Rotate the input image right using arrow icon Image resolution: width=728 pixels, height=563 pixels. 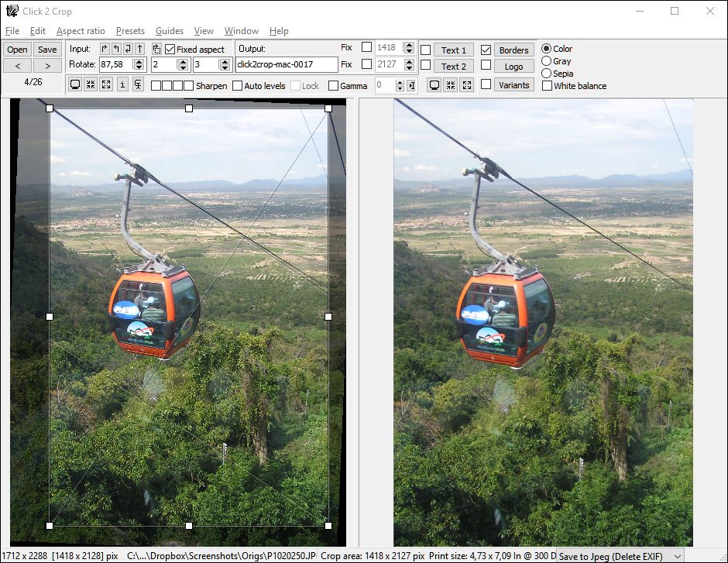[105, 48]
